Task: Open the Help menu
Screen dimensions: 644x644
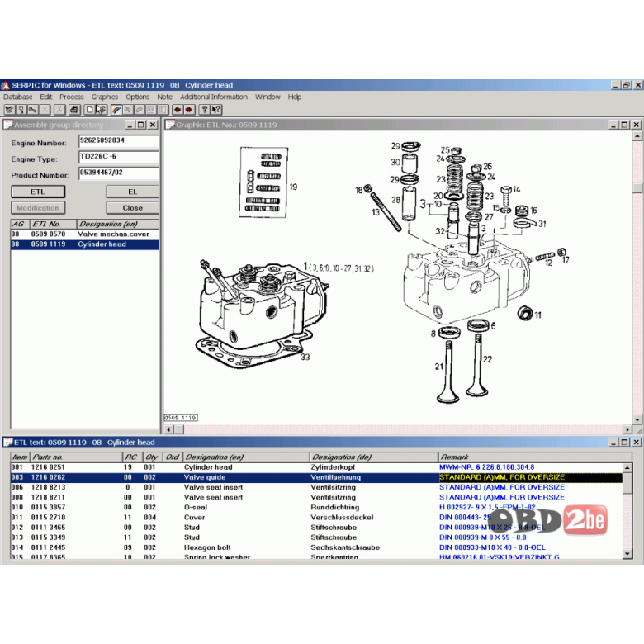Action: tap(295, 97)
